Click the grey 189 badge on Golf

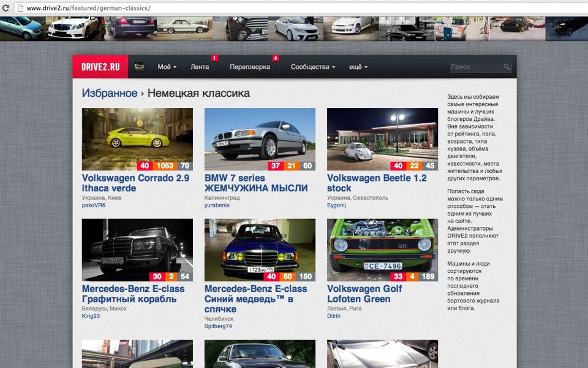tap(428, 277)
